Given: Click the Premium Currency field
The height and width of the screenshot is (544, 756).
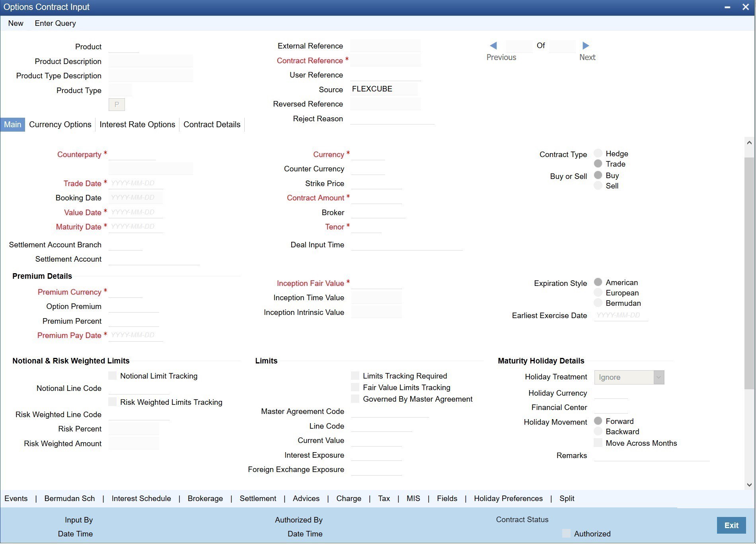Looking at the screenshot, I should pyautogui.click(x=125, y=291).
